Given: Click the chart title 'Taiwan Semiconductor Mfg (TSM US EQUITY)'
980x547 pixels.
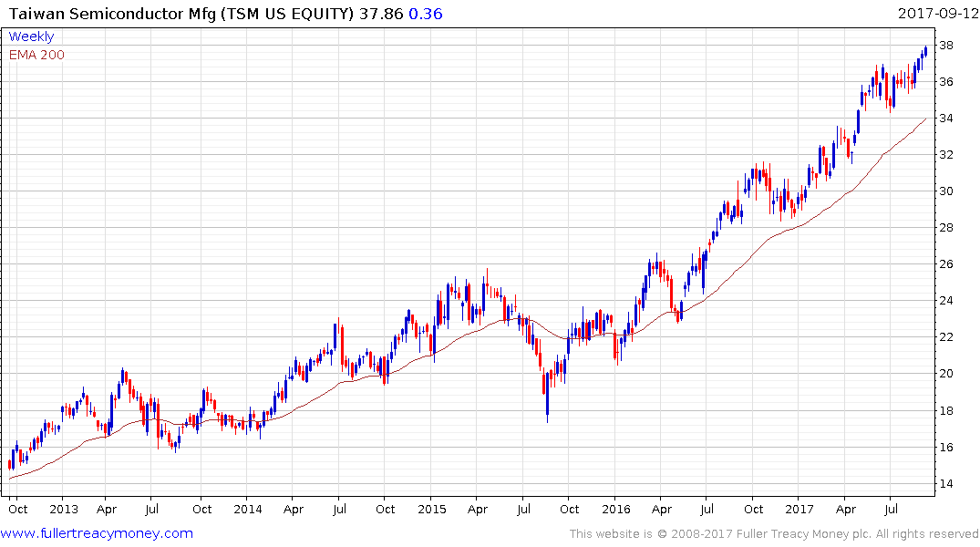Looking at the screenshot, I should [x=181, y=14].
